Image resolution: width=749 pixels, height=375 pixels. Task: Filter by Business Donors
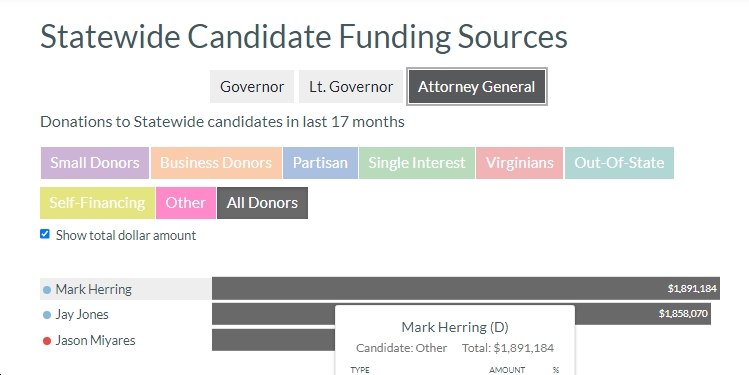[x=216, y=163]
